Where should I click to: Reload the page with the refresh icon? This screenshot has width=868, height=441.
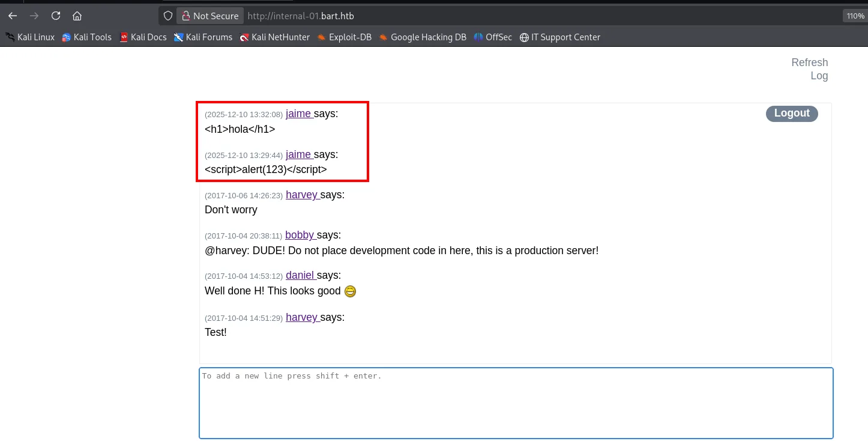click(56, 16)
